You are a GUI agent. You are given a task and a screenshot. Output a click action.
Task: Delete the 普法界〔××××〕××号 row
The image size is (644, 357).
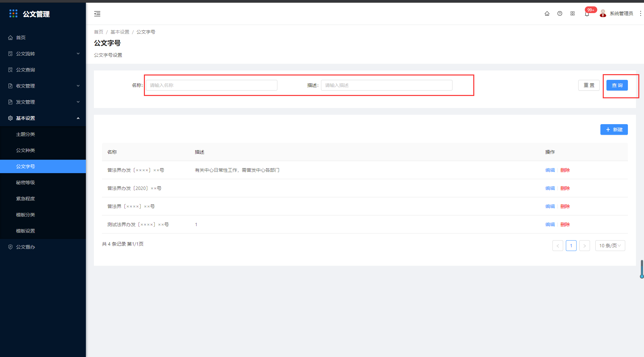[565, 206]
